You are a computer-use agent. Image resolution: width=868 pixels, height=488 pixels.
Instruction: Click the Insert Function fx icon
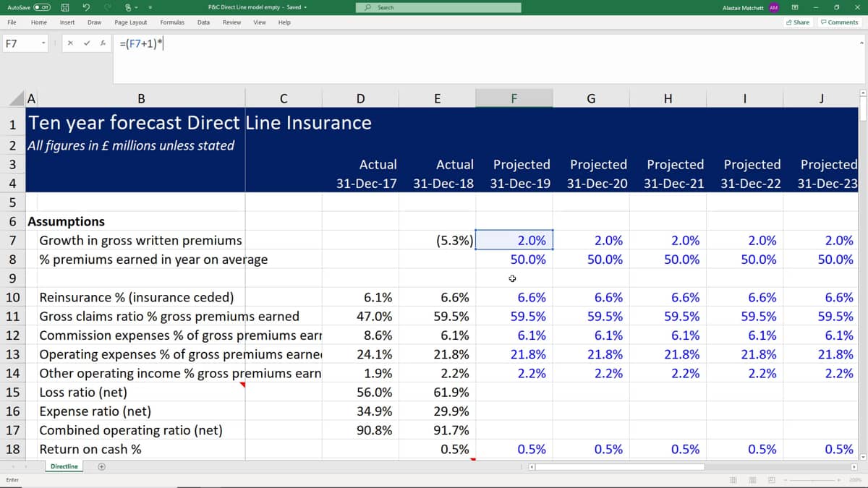103,43
